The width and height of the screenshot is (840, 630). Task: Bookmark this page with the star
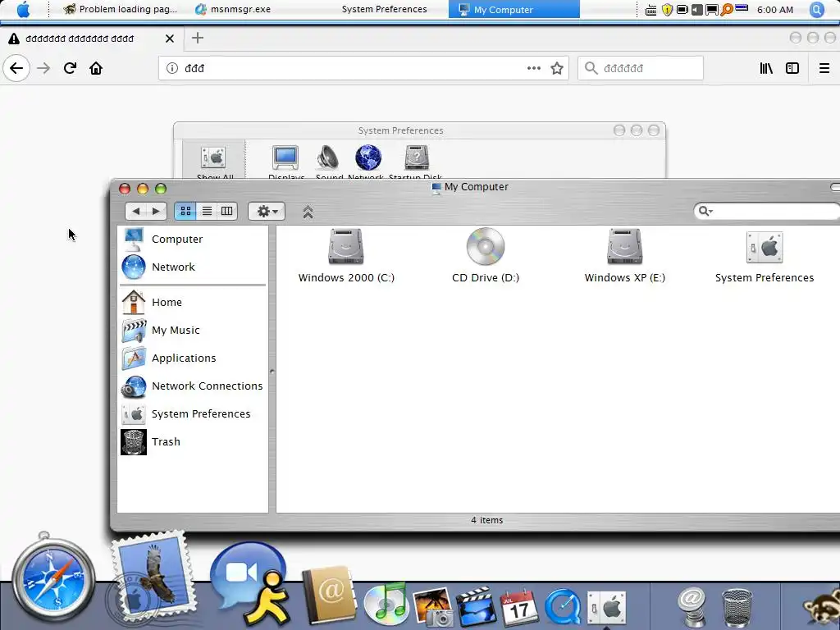557,68
